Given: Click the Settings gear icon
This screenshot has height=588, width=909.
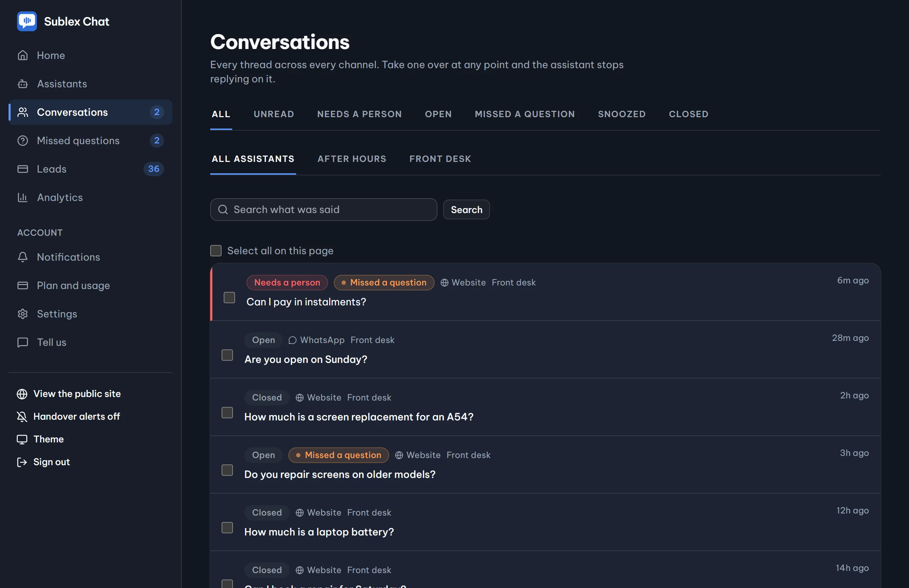Looking at the screenshot, I should (22, 314).
